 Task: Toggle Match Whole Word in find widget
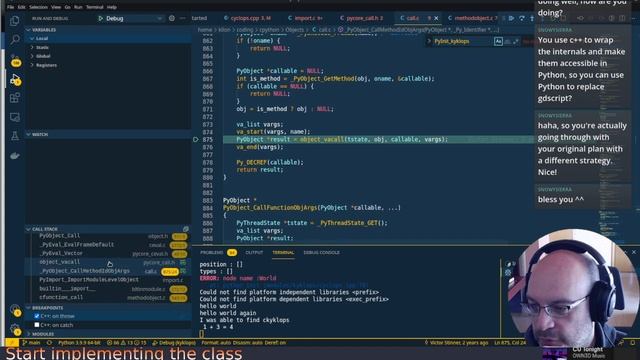coord(507,41)
